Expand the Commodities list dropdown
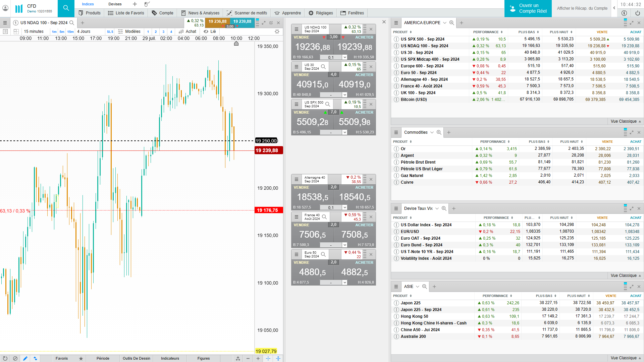Screen dimensions: 644x362 [432, 132]
